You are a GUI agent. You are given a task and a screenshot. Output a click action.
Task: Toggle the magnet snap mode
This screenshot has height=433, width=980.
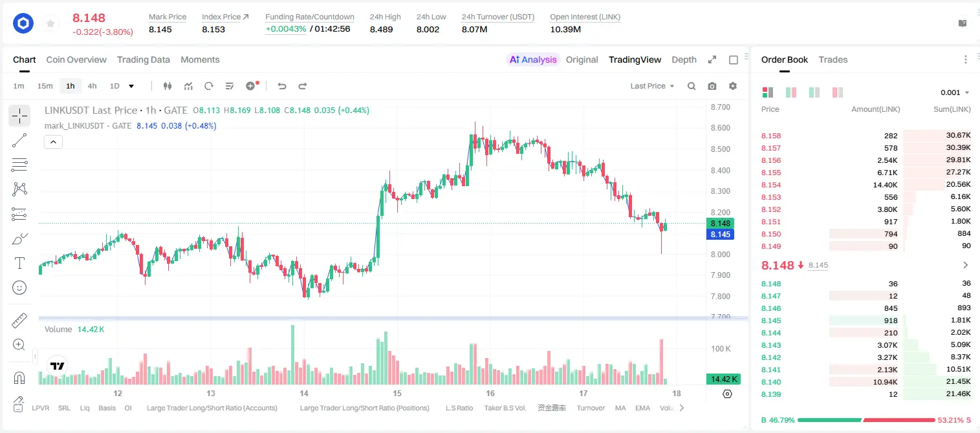pyautogui.click(x=19, y=378)
